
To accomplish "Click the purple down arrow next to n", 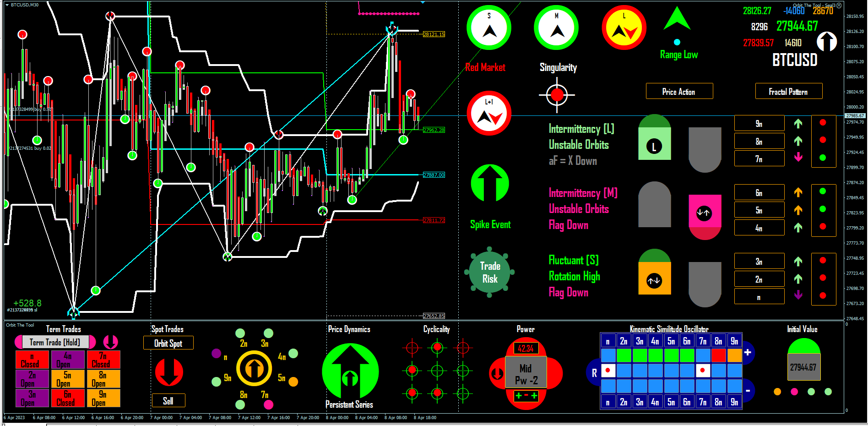I will 798,295.
